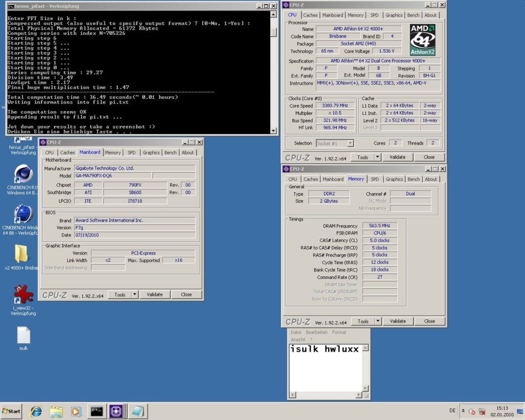Click the CPU-Z title bar icon in the Memory window

tap(286, 169)
